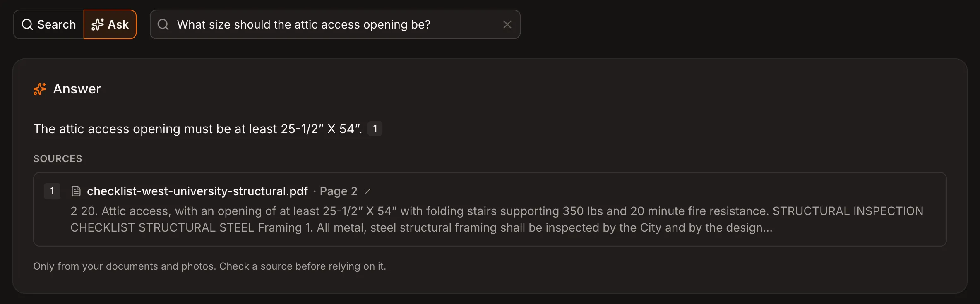
Task: Click the source excerpt about attic access
Action: (x=497, y=219)
